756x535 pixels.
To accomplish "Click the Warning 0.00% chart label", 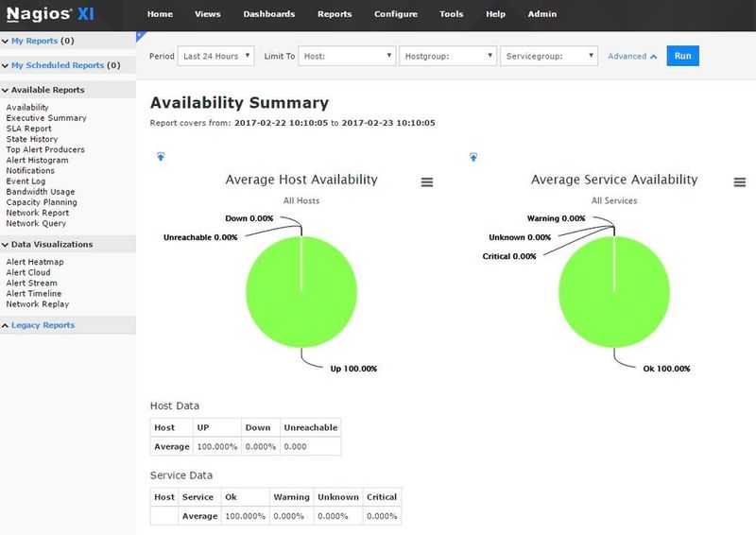I will coord(556,218).
